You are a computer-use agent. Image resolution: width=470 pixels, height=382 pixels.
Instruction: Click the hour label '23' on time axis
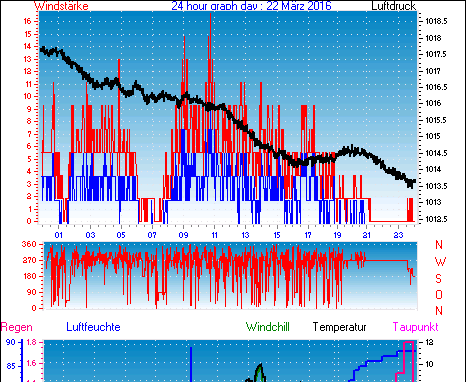(399, 235)
